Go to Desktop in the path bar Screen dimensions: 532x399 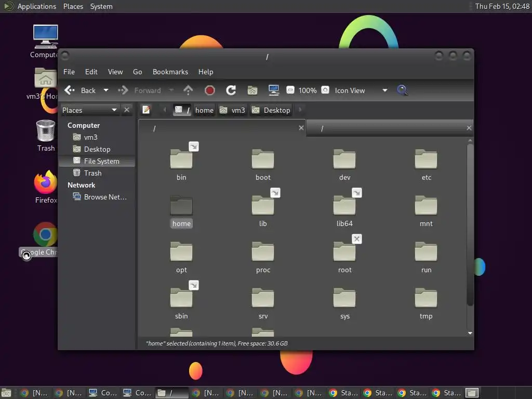pos(271,110)
